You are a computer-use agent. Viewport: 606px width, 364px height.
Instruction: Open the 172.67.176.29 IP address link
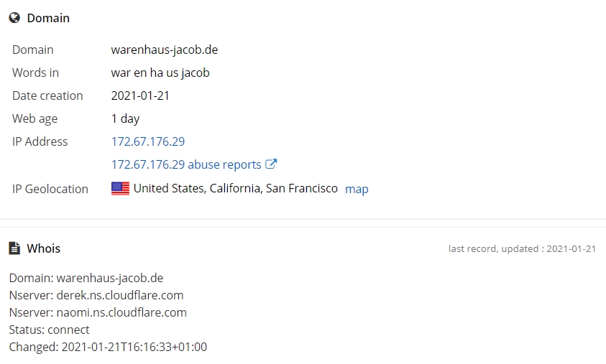click(148, 141)
